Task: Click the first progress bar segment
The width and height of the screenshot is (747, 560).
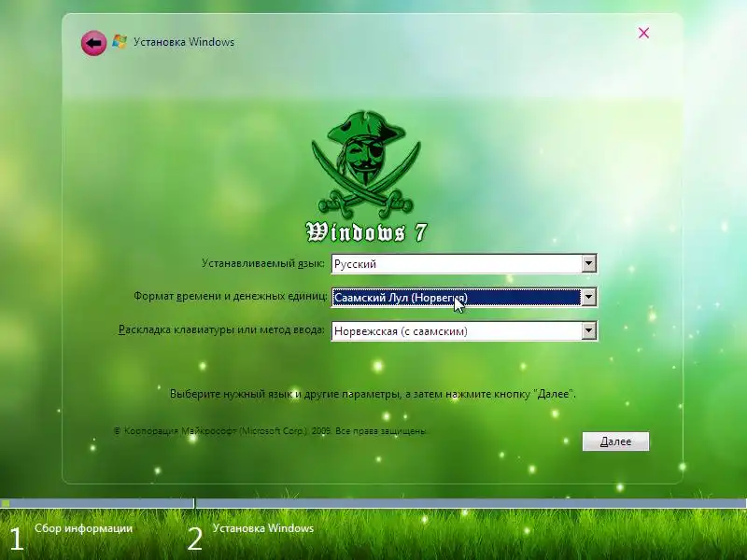Action: 97,503
